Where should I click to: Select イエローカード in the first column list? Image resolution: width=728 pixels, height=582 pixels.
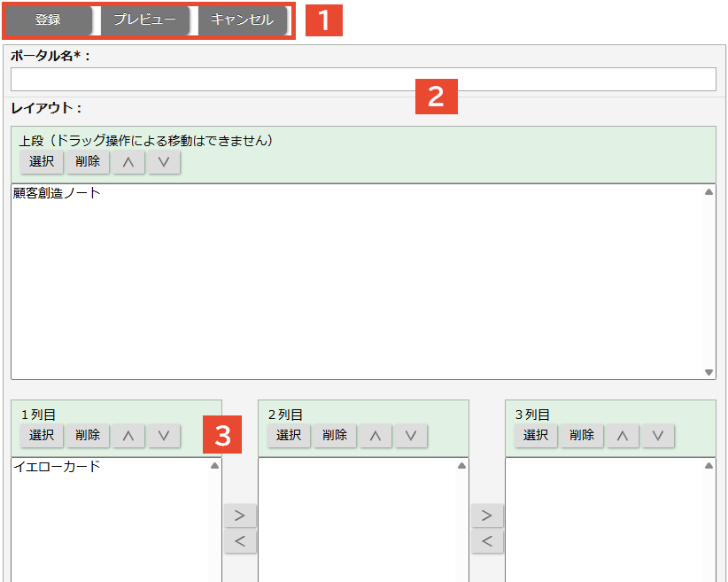click(57, 467)
